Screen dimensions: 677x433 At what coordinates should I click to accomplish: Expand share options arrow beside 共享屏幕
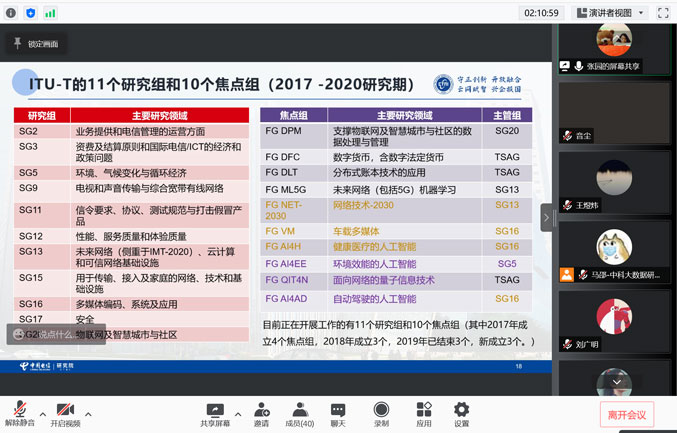238,414
